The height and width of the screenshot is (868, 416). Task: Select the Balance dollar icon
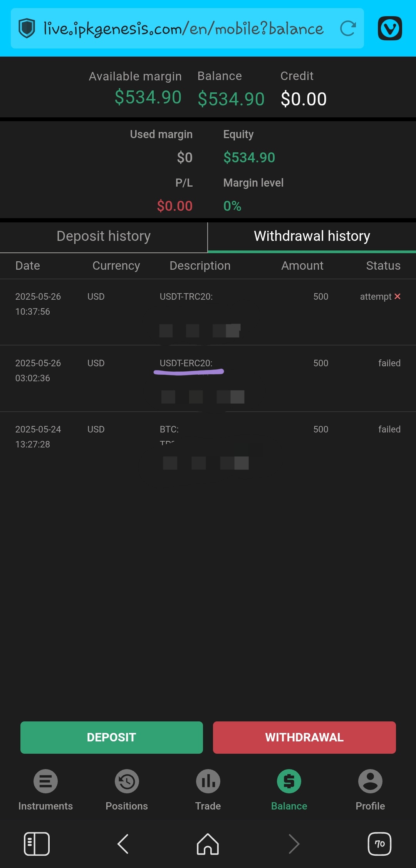pos(289,781)
